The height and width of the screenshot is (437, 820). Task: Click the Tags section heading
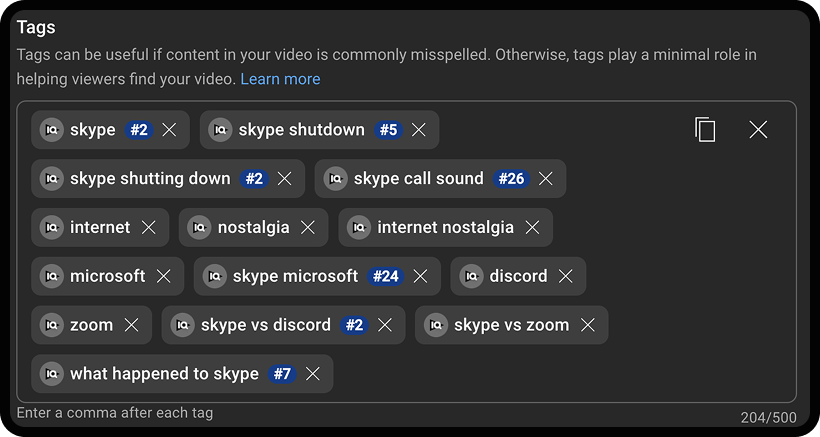(x=36, y=27)
